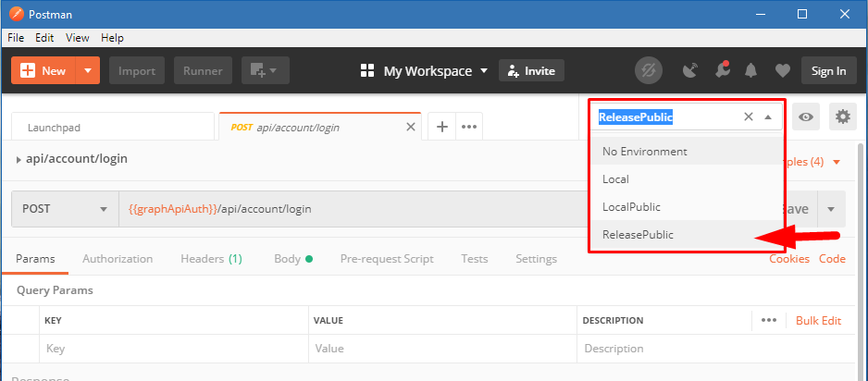
Task: Open the Edit menu
Action: [44, 38]
